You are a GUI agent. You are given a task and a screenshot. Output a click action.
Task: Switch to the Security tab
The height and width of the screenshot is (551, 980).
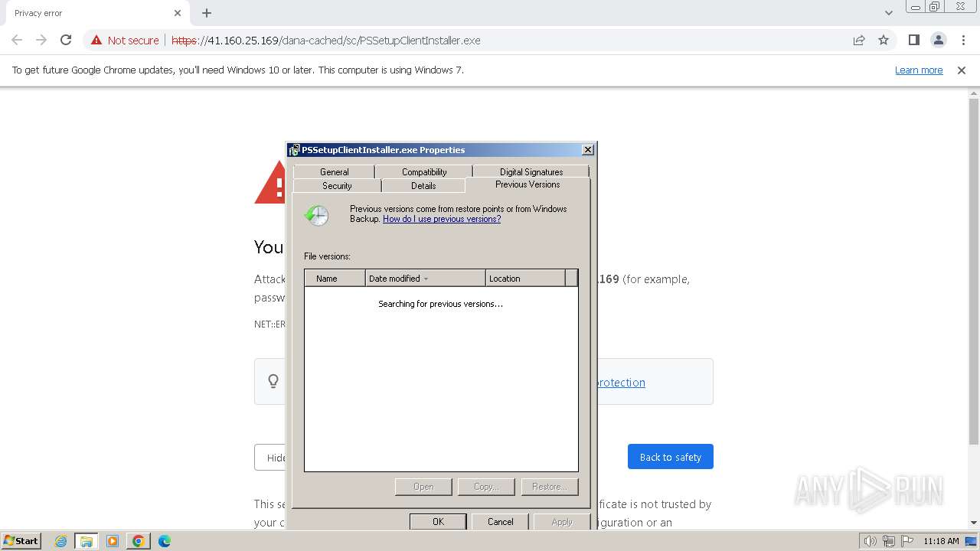(337, 186)
